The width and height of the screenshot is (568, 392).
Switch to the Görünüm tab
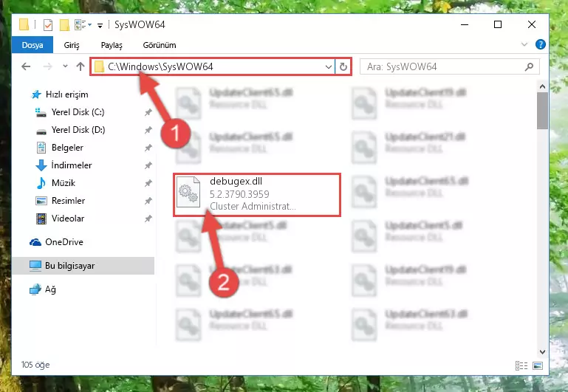coord(160,45)
